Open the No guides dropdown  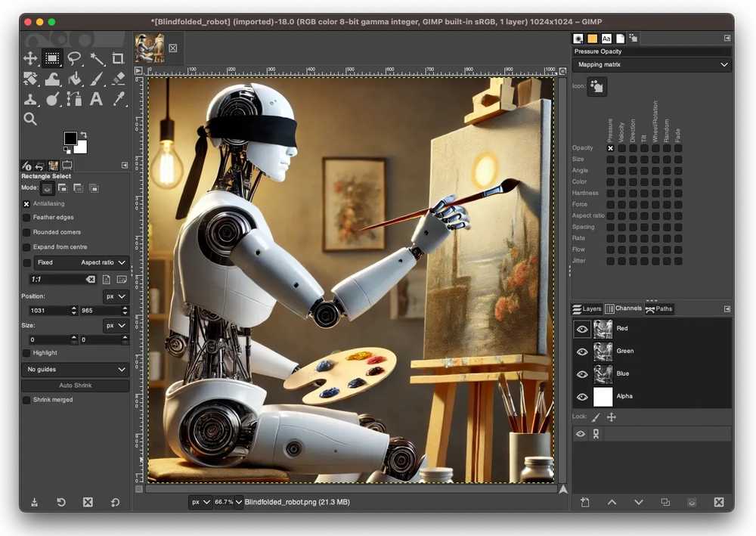click(76, 370)
